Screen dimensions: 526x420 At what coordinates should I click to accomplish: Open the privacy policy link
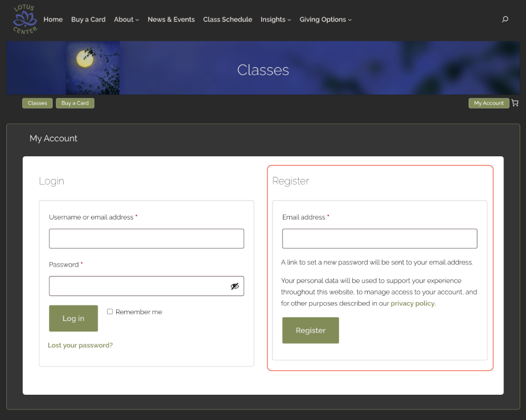(412, 303)
